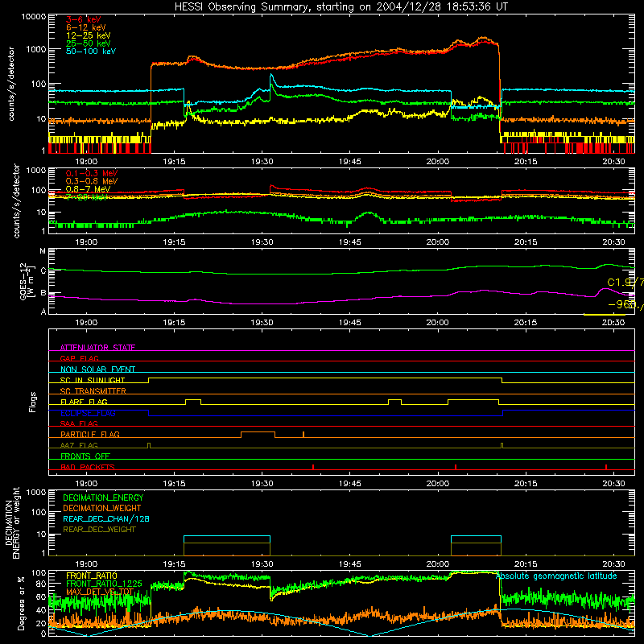Click the 10000 y-axis label of top plot
This screenshot has width=644, height=644.
[x=34, y=17]
